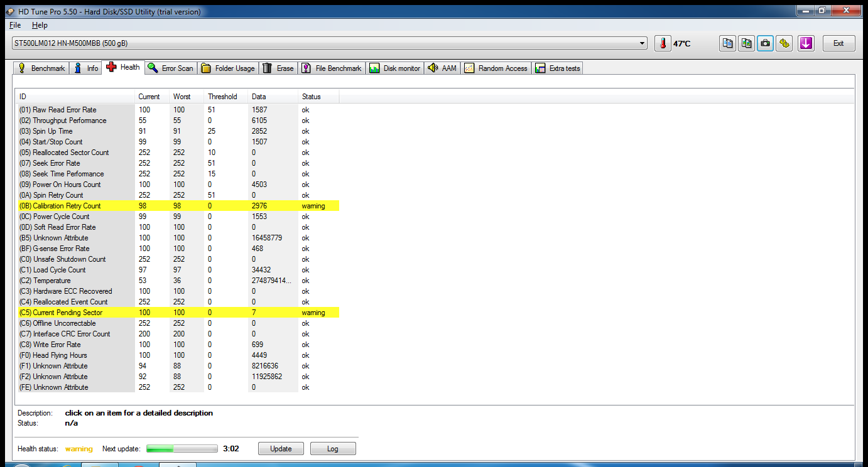Click the Log button
The width and height of the screenshot is (868, 467).
tap(333, 449)
